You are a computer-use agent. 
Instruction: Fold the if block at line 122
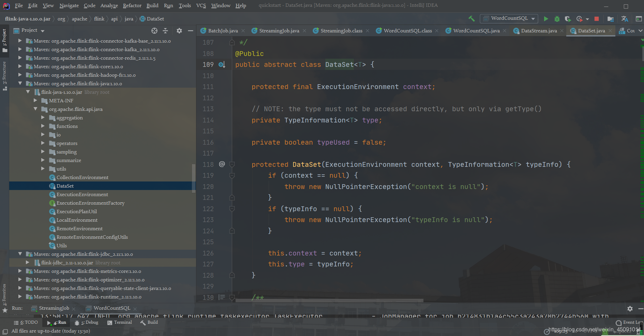232,209
